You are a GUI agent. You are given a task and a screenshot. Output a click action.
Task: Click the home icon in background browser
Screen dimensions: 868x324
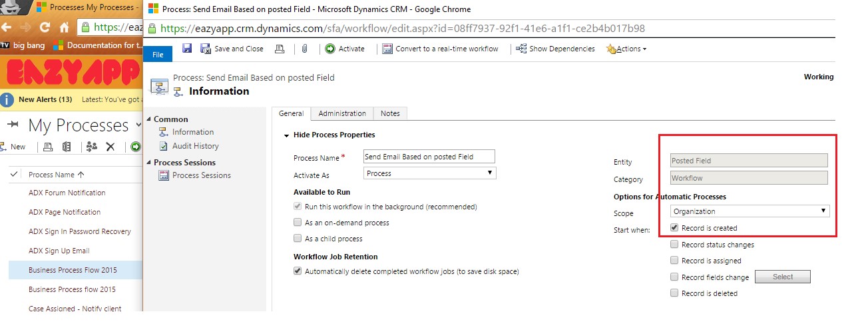point(64,28)
